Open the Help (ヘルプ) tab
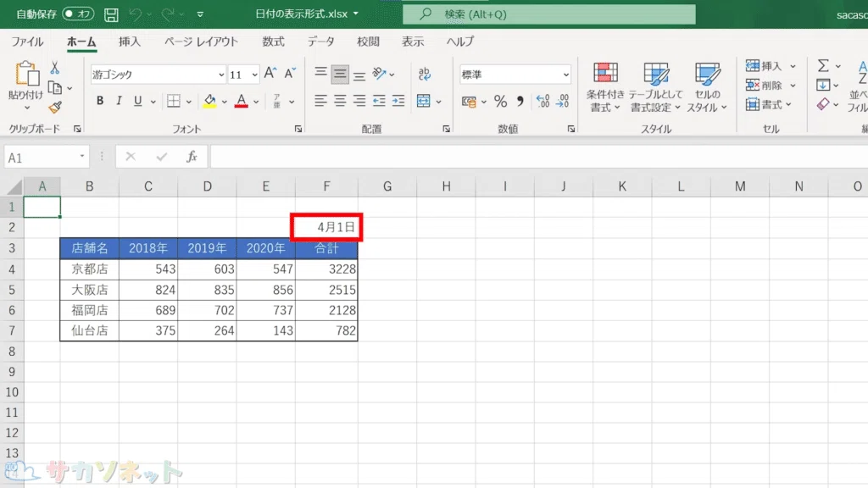The image size is (868, 488). [460, 42]
